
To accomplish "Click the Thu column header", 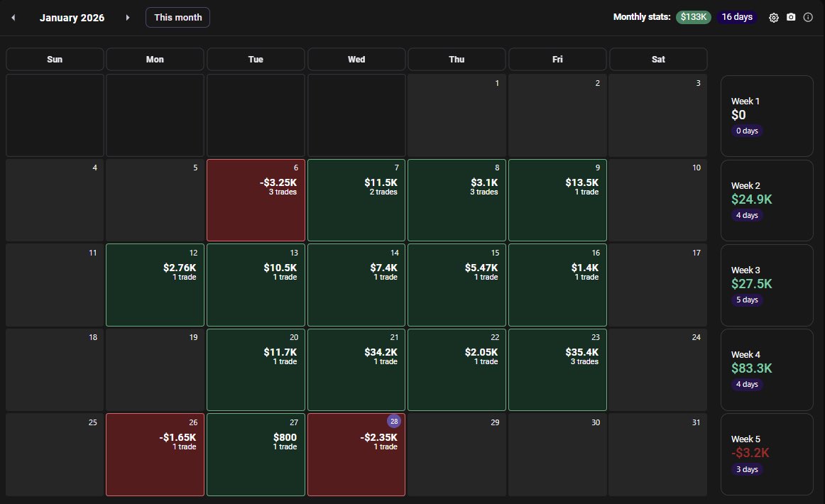I will tap(457, 60).
